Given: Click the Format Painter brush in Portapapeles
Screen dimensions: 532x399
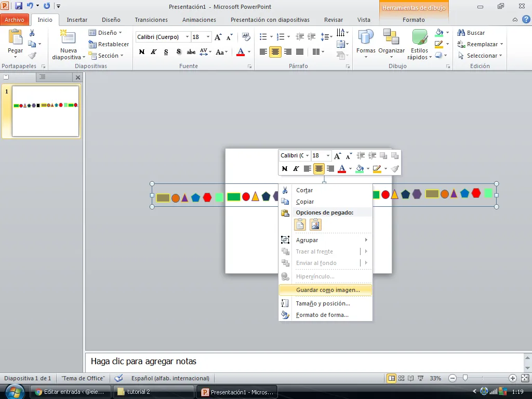Looking at the screenshot, I should (32, 55).
